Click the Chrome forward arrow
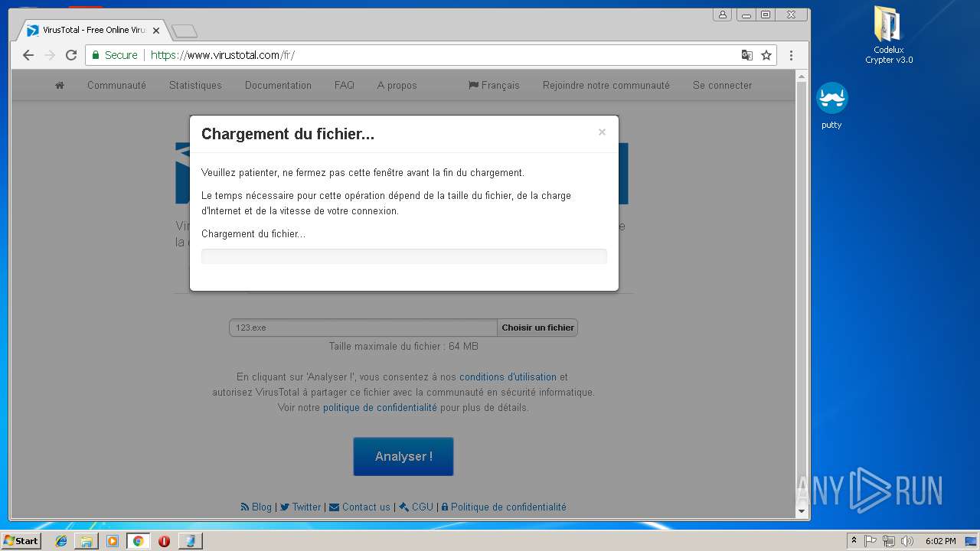Image resolution: width=980 pixels, height=551 pixels. (50, 55)
